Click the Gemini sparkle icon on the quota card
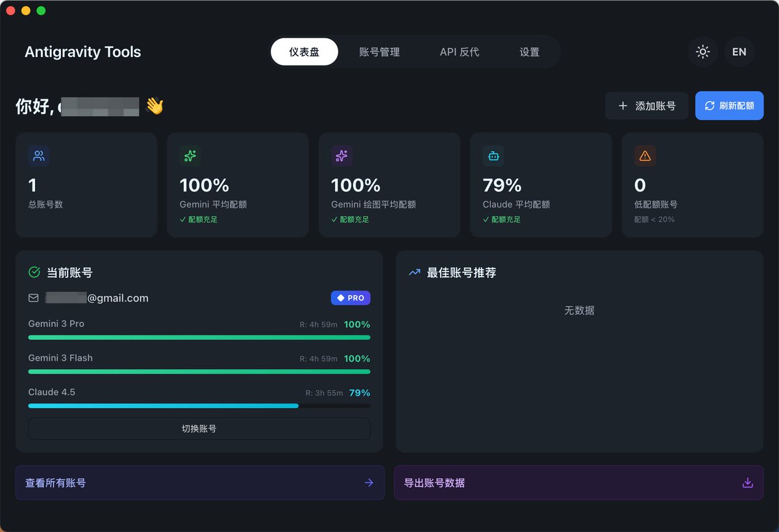Viewport: 779px width, 532px height. tap(190, 156)
